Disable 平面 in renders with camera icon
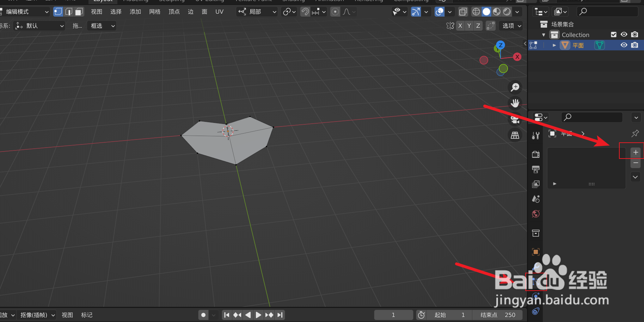Image resolution: width=644 pixels, height=322 pixels. 634,45
